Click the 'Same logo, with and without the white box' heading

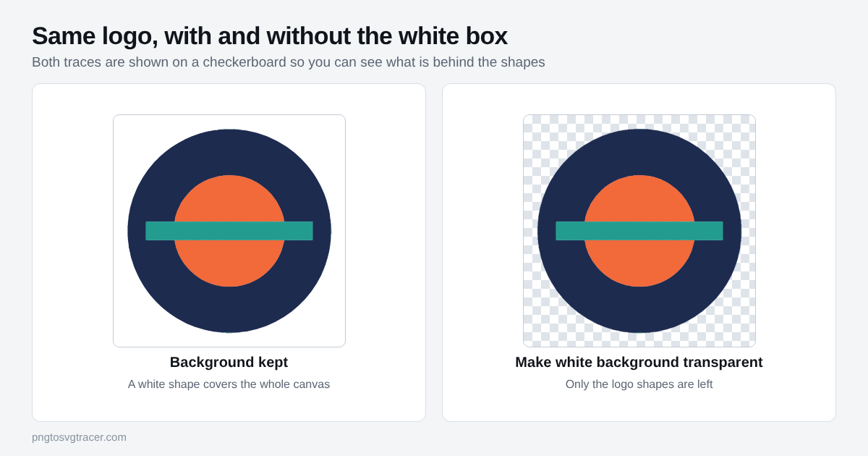coord(270,35)
